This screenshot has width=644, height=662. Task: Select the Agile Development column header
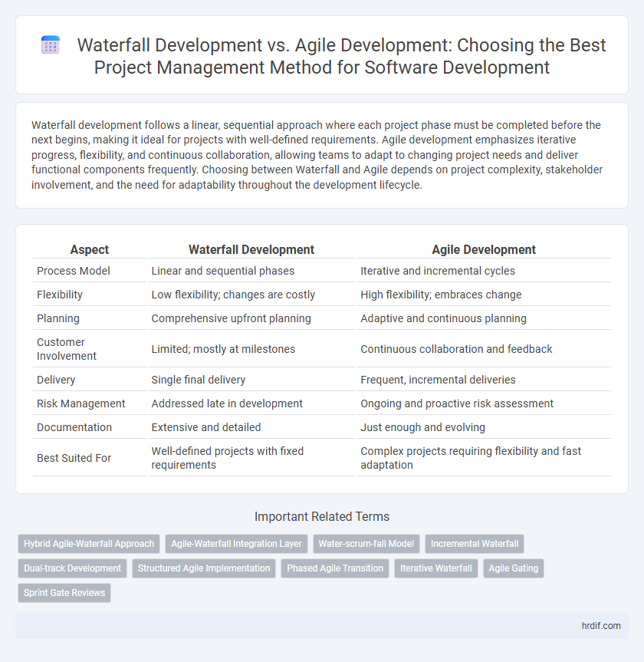(x=484, y=249)
